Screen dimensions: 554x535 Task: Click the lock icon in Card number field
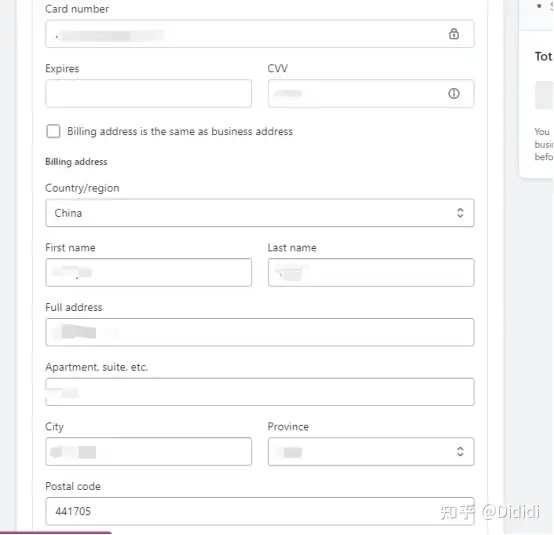[454, 34]
